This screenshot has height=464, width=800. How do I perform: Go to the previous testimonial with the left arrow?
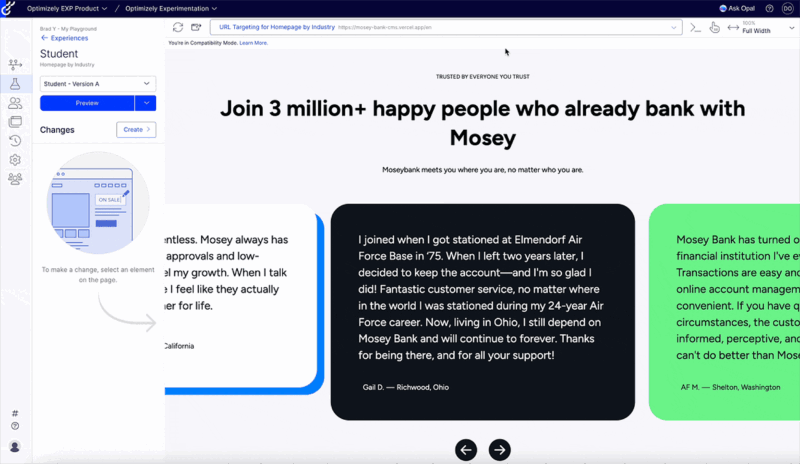(x=466, y=450)
